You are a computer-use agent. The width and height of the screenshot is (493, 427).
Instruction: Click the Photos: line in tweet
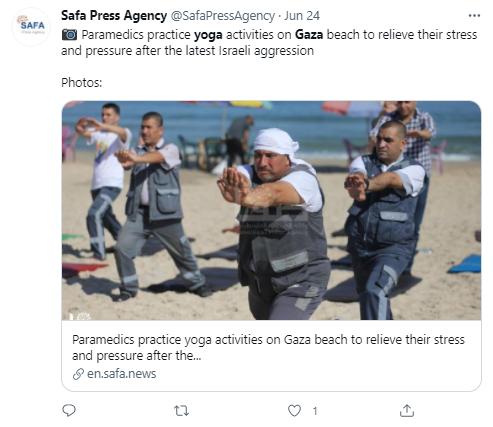click(82, 83)
